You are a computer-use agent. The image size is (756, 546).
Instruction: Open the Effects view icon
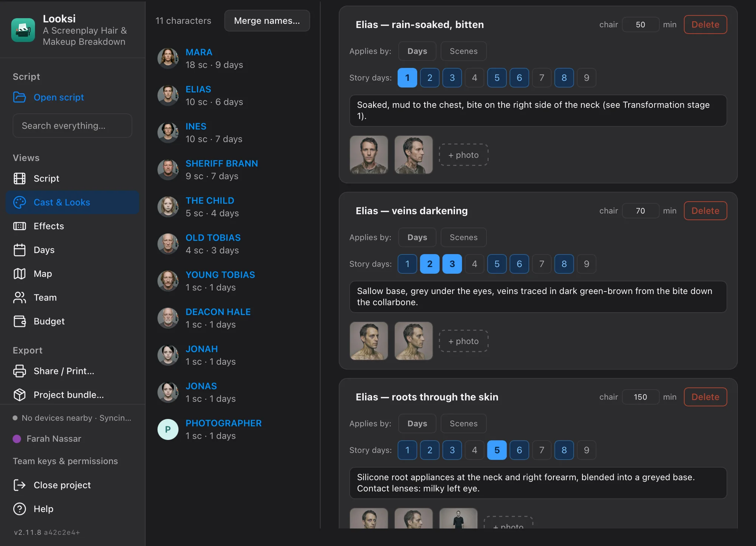tap(20, 226)
